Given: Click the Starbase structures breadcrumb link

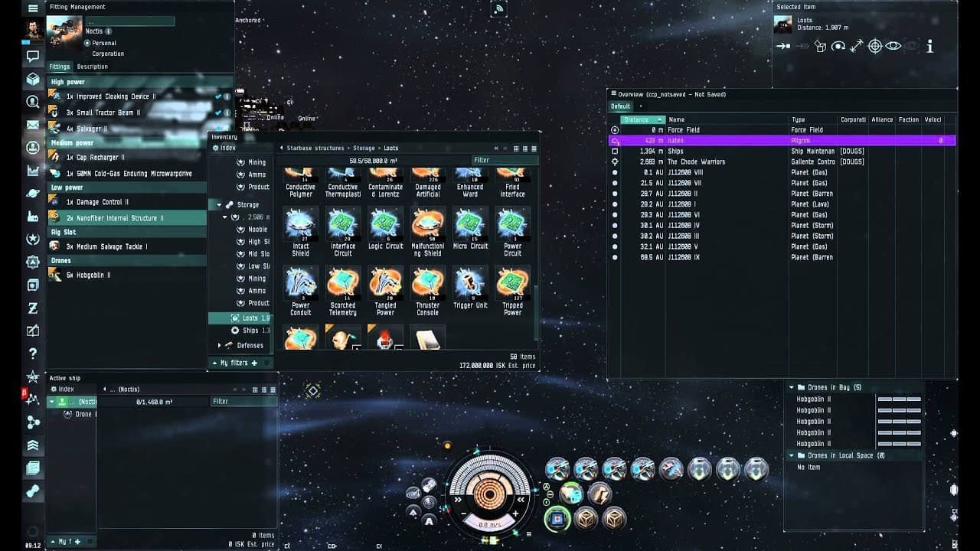Looking at the screenshot, I should [315, 148].
